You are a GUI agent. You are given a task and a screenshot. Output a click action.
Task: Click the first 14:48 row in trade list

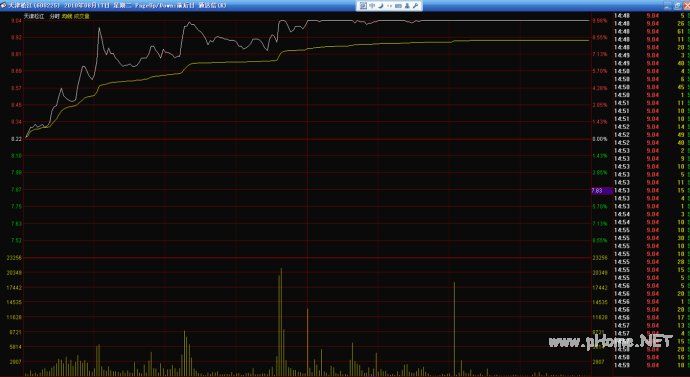tap(651, 15)
